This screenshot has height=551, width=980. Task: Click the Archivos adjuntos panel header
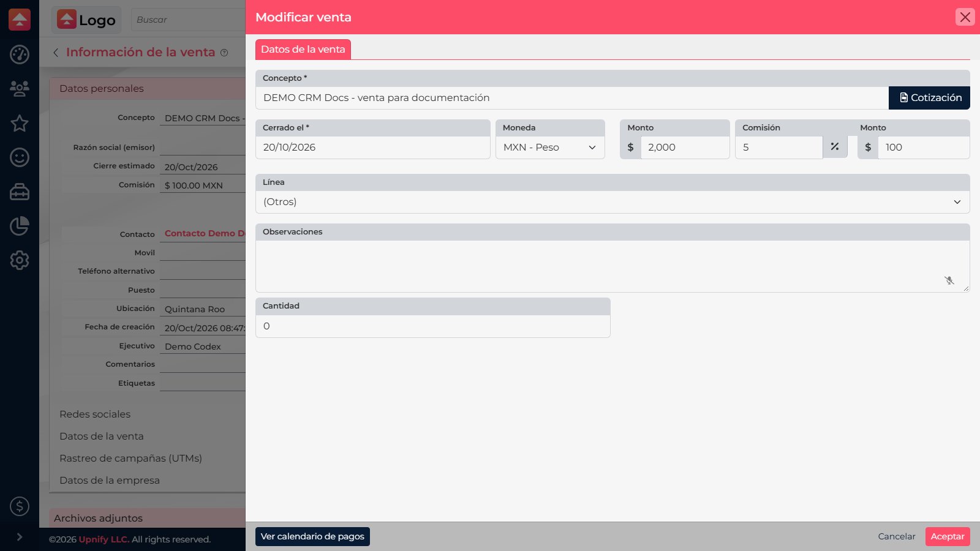click(147, 518)
